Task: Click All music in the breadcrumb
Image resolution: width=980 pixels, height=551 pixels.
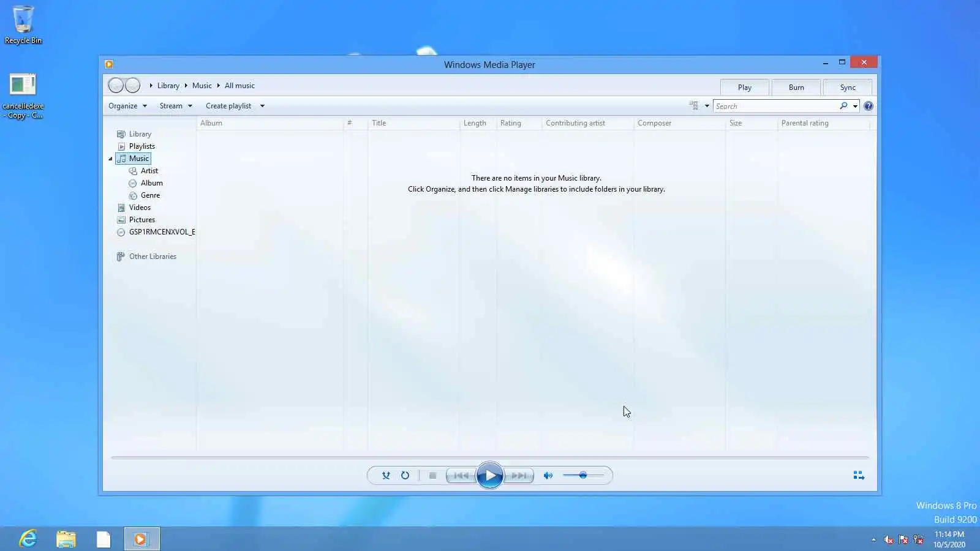Action: tap(239, 86)
